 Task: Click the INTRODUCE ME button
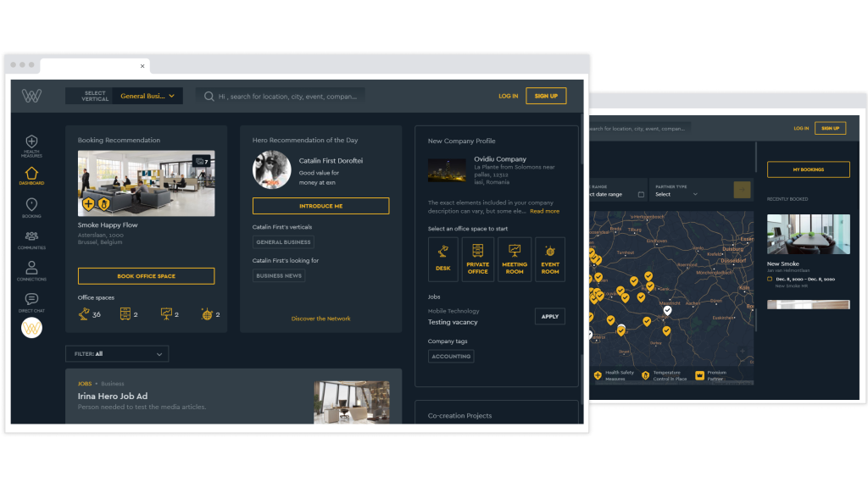click(320, 206)
